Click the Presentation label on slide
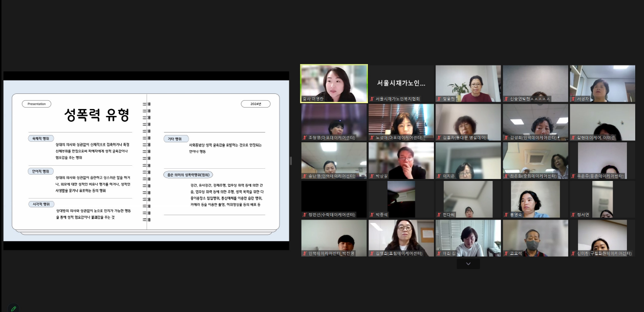 (37, 104)
